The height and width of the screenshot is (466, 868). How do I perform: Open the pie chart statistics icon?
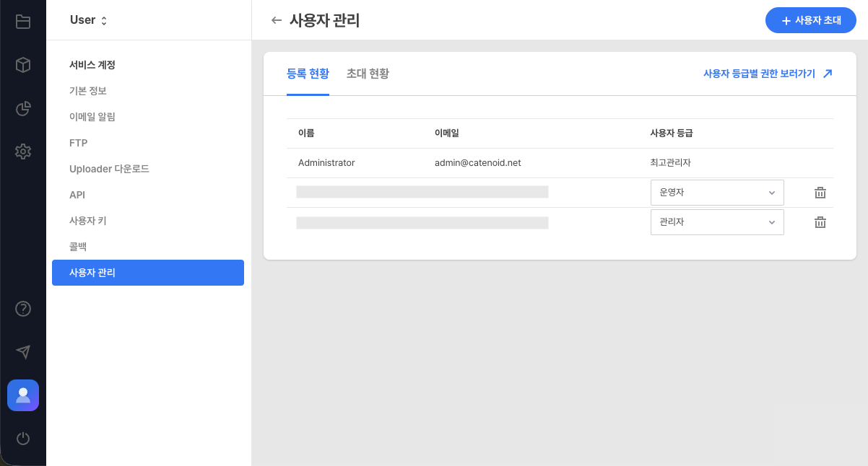[23, 108]
